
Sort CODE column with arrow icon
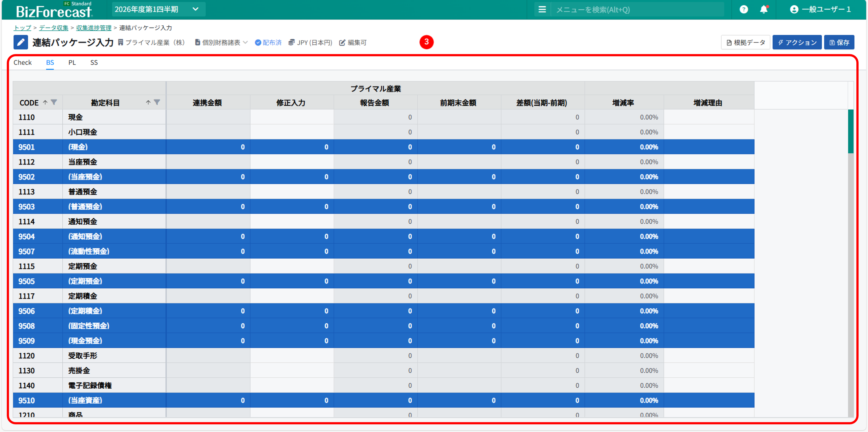[45, 102]
